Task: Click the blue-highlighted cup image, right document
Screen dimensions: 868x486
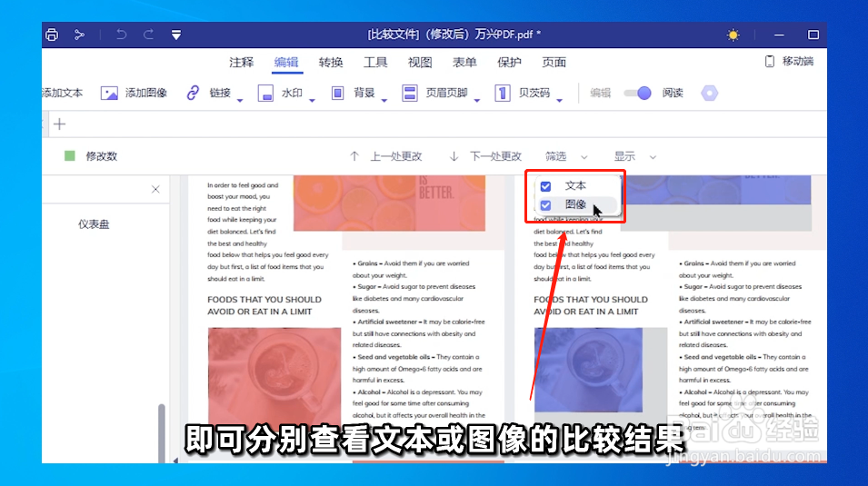Action: coord(588,370)
